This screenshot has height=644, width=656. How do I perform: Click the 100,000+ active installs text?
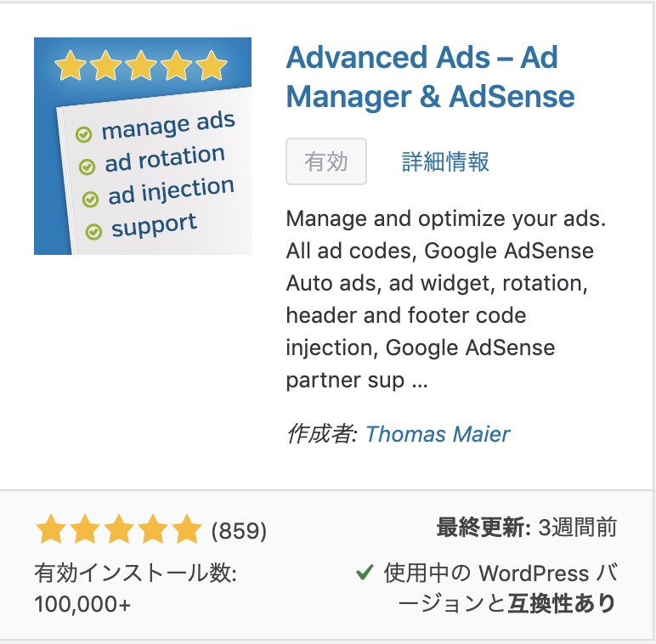pos(82,604)
